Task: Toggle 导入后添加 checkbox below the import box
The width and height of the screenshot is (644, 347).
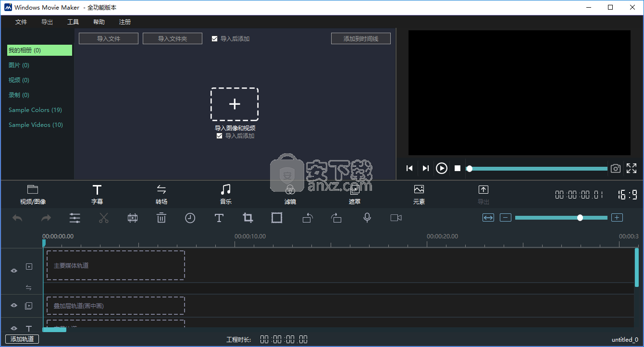Action: pyautogui.click(x=220, y=136)
